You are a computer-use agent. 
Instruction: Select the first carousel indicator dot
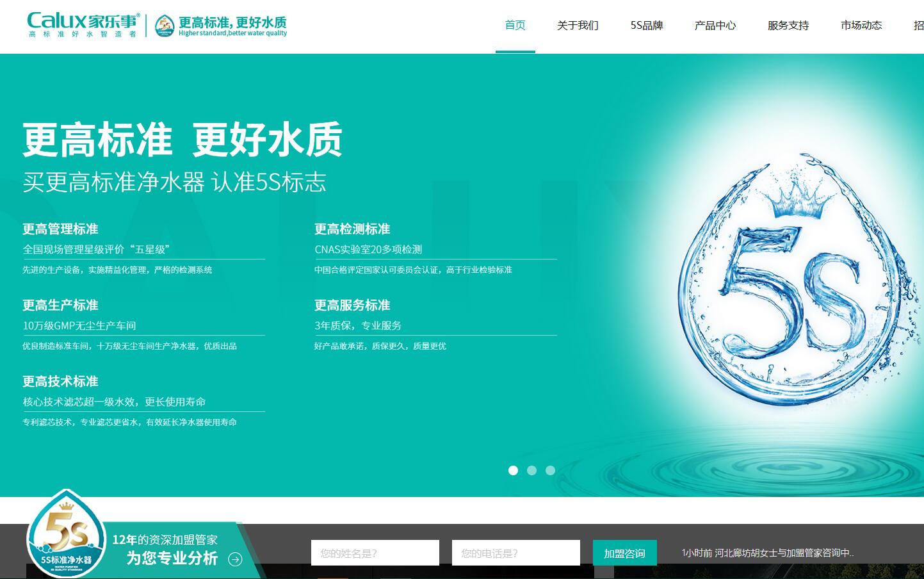click(513, 471)
